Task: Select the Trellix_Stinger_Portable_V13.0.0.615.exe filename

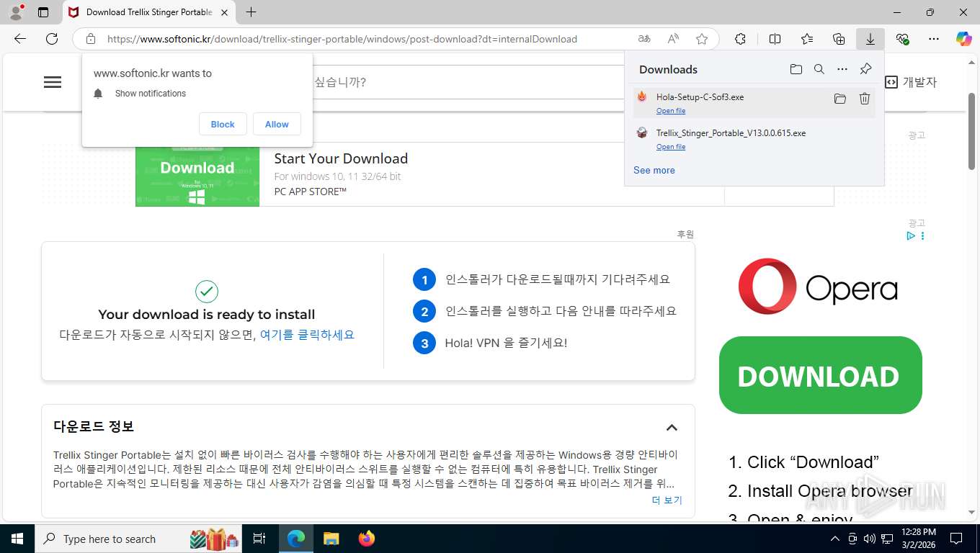Action: pyautogui.click(x=731, y=133)
